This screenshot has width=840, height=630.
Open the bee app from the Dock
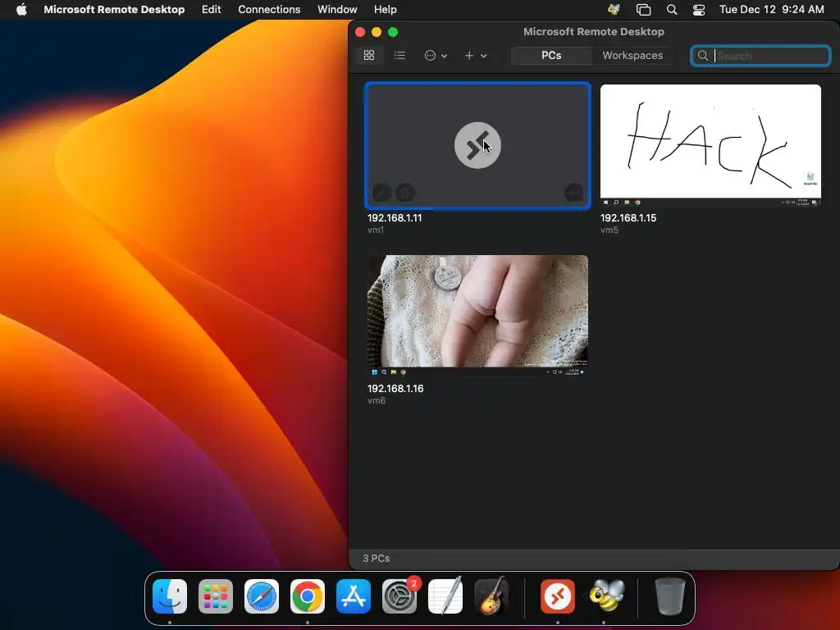coord(606,596)
